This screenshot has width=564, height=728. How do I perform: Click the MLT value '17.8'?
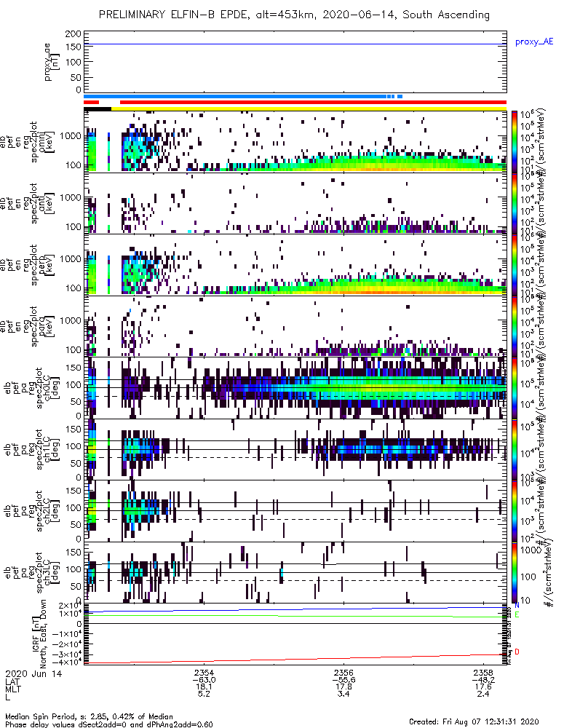[343, 687]
